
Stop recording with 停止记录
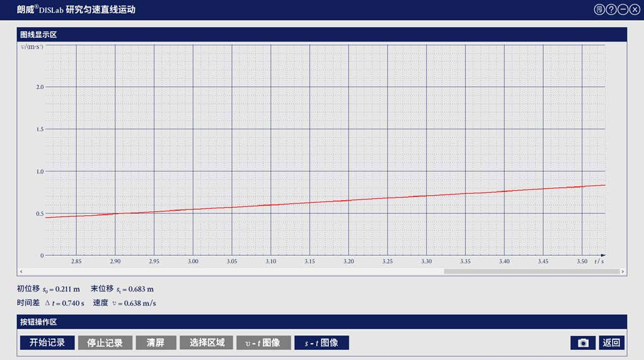tap(105, 343)
